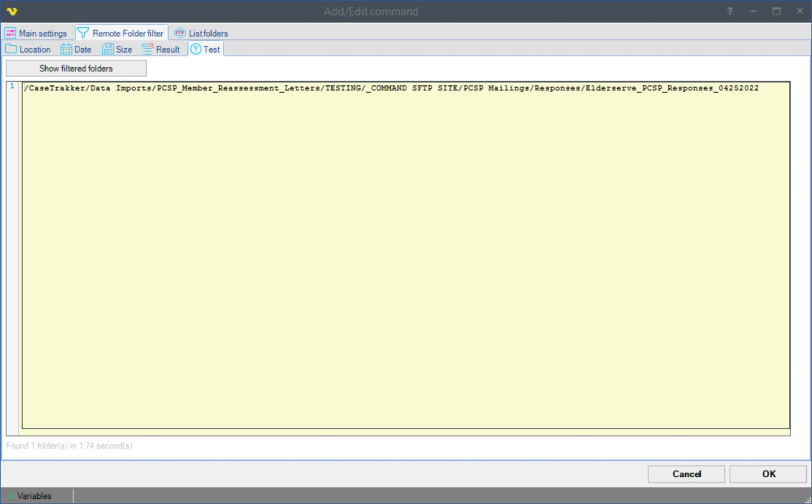Click the Main settings sliders icon

coord(10,33)
